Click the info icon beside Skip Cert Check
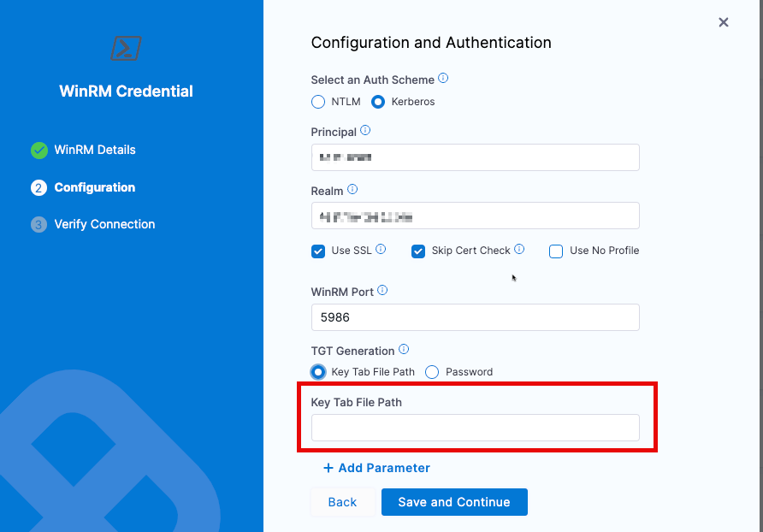The width and height of the screenshot is (763, 532). [519, 250]
